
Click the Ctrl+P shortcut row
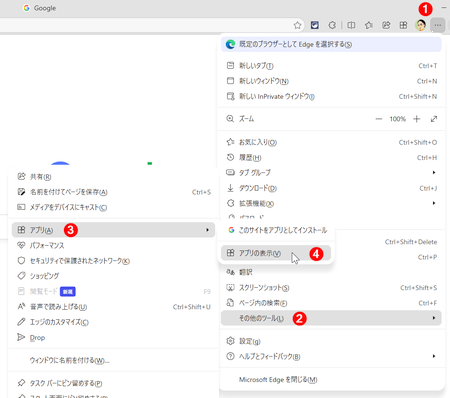(x=427, y=257)
